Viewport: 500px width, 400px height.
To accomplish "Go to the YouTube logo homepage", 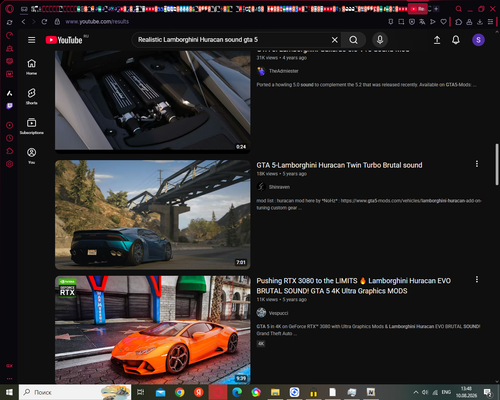I will pos(64,40).
